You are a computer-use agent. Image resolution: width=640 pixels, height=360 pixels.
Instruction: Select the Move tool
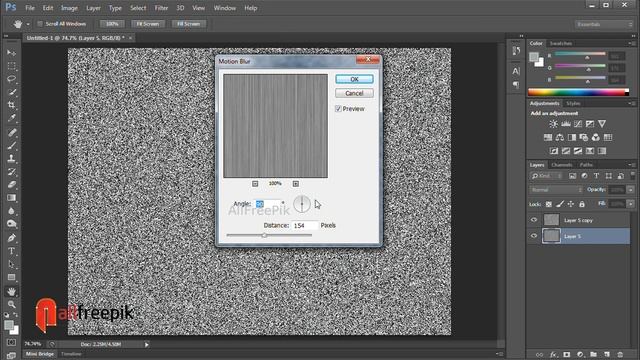tap(11, 53)
